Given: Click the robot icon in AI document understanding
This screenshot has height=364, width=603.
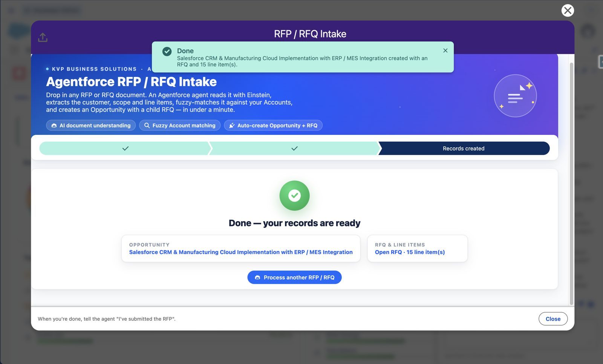Looking at the screenshot, I should (x=54, y=125).
